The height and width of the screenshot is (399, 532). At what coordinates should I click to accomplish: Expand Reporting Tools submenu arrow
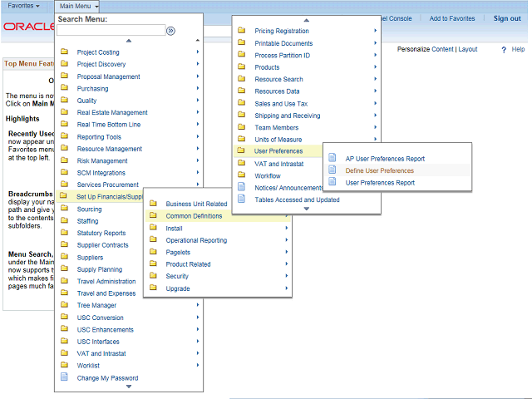(198, 136)
